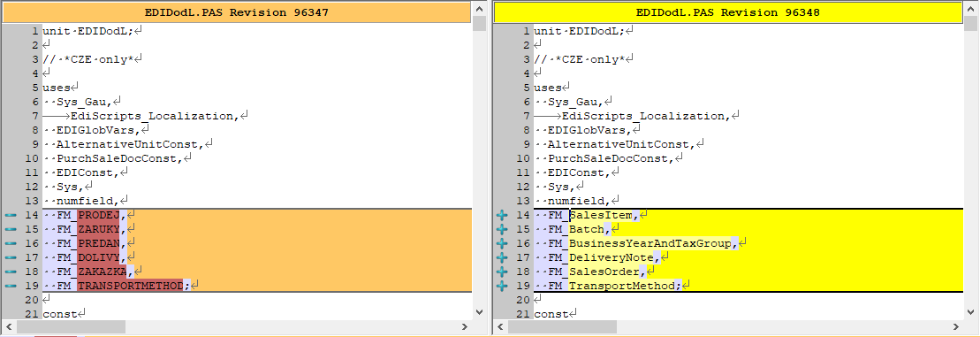Click numfield line in left pane
The image size is (980, 337).
tap(88, 201)
